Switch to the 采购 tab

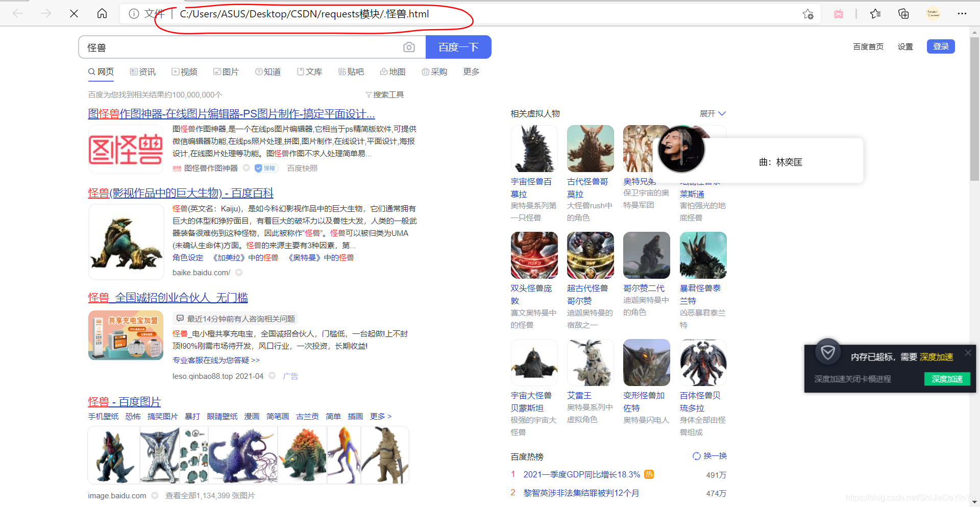pyautogui.click(x=435, y=71)
